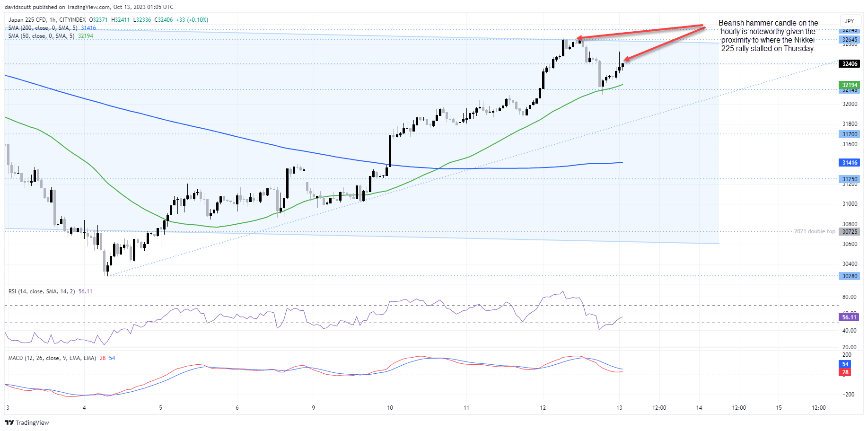Select the SMA 50 indicator legend
The image size is (868, 431).
coord(51,36)
